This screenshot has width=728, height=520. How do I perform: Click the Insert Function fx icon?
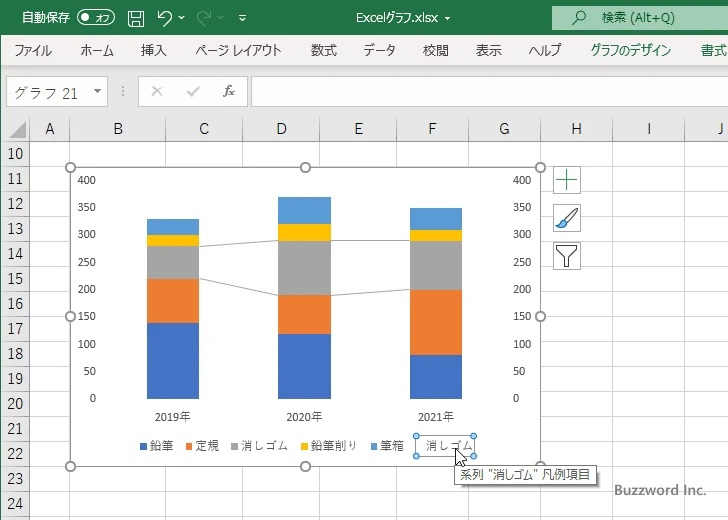coord(229,91)
